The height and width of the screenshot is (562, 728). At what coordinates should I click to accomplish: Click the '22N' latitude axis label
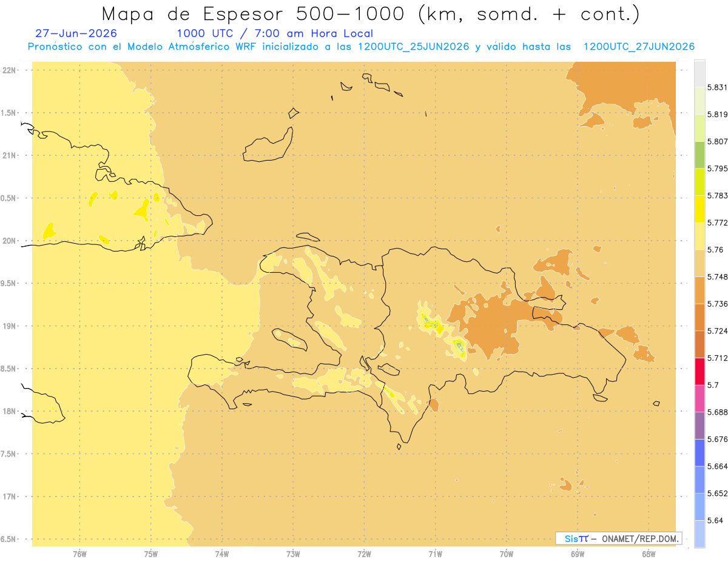click(10, 70)
